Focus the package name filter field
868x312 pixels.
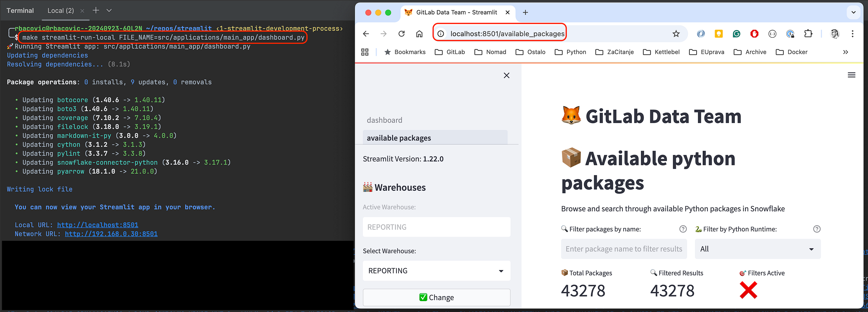(x=624, y=249)
